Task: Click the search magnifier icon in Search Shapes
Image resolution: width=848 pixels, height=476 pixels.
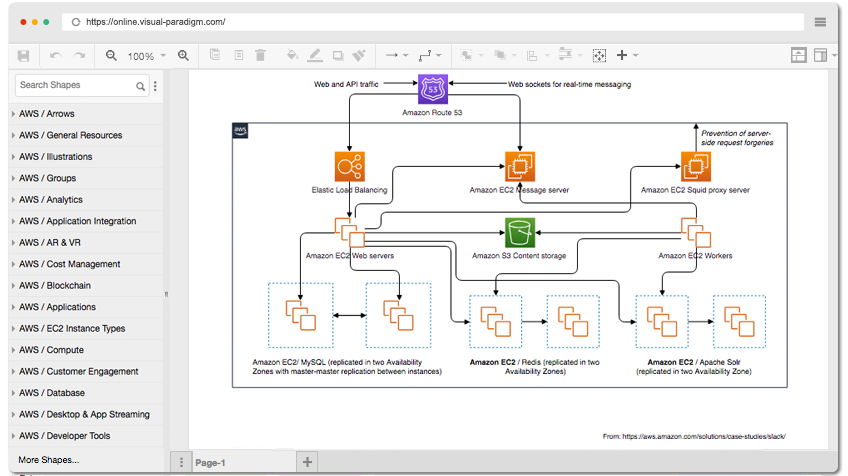Action: 140,86
